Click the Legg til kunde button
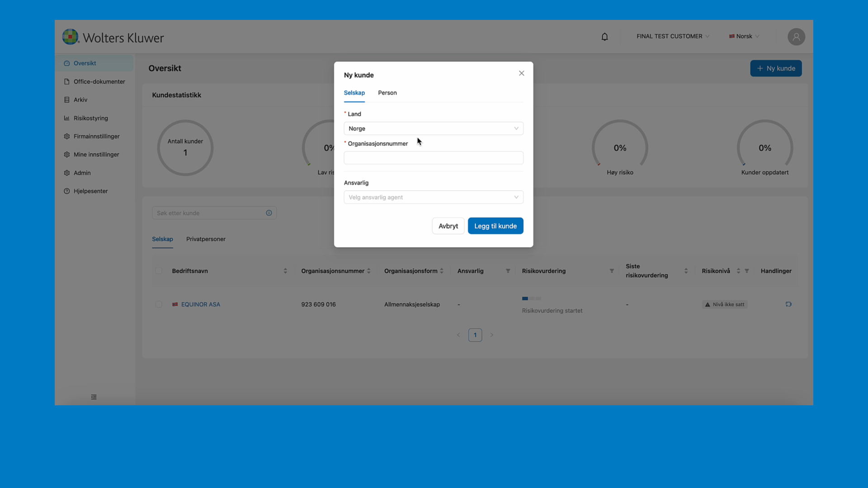The image size is (868, 488). tap(495, 226)
